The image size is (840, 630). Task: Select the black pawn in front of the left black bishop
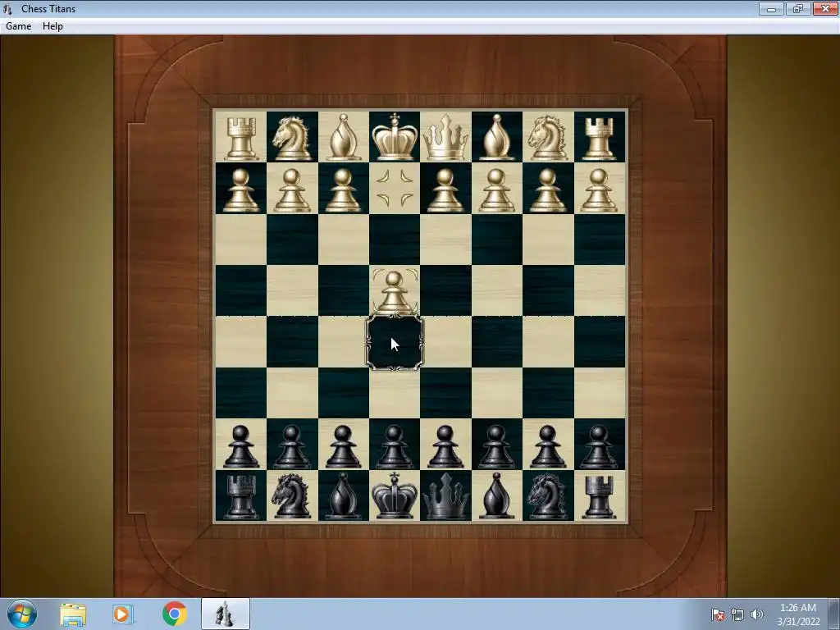(343, 446)
